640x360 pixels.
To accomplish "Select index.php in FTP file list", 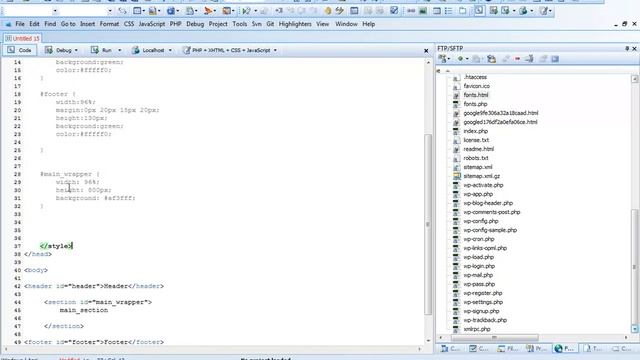I will [x=476, y=131].
